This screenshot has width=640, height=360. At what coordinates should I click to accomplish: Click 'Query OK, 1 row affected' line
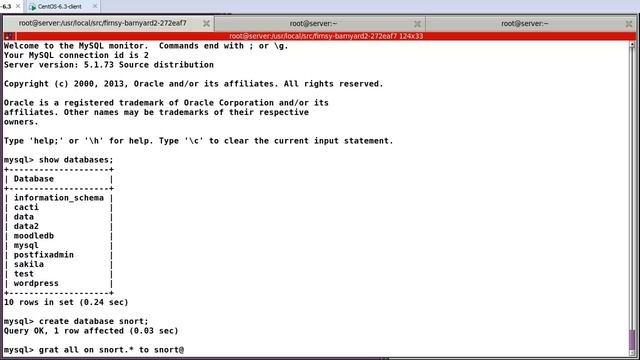point(91,331)
